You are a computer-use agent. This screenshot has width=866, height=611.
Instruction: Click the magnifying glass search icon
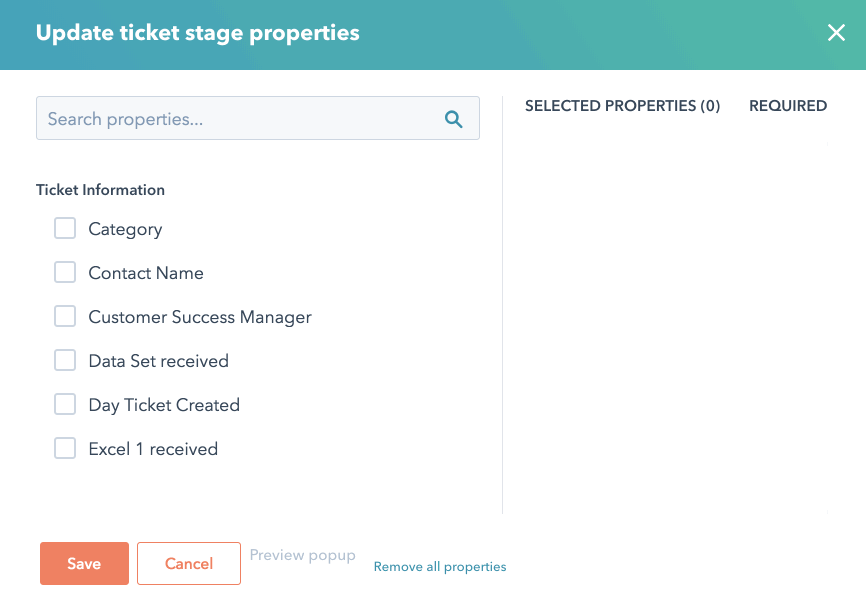[x=453, y=119]
